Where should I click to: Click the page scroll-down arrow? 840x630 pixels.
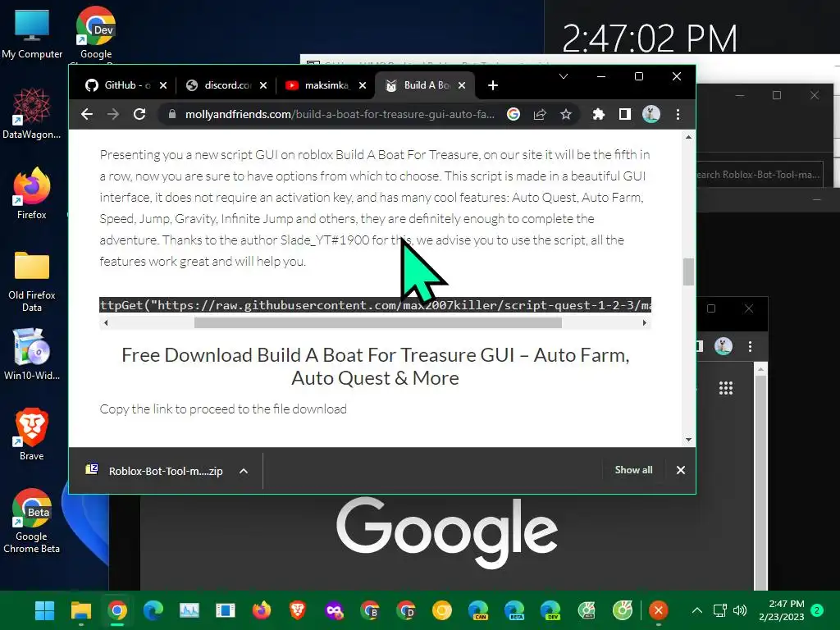coord(688,440)
